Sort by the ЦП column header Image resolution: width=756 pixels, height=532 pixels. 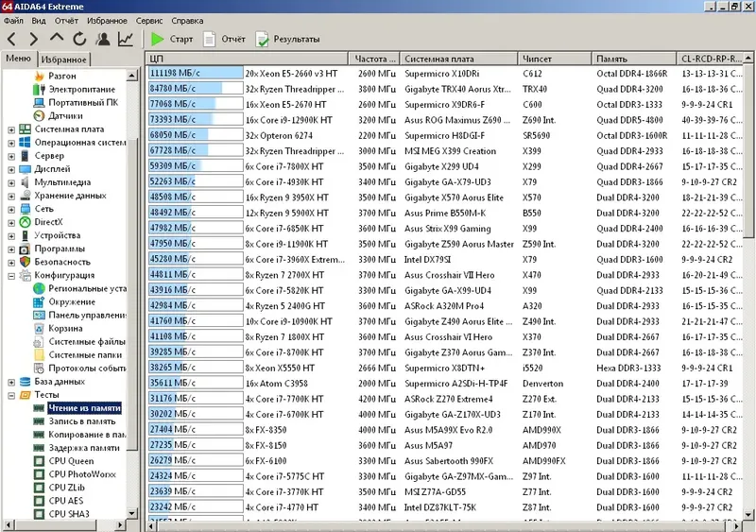pyautogui.click(x=247, y=59)
